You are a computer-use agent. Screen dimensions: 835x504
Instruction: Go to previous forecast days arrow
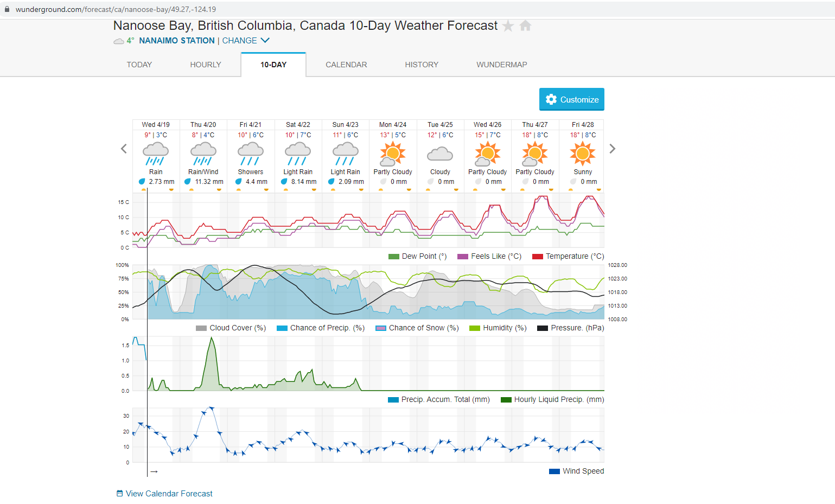124,149
